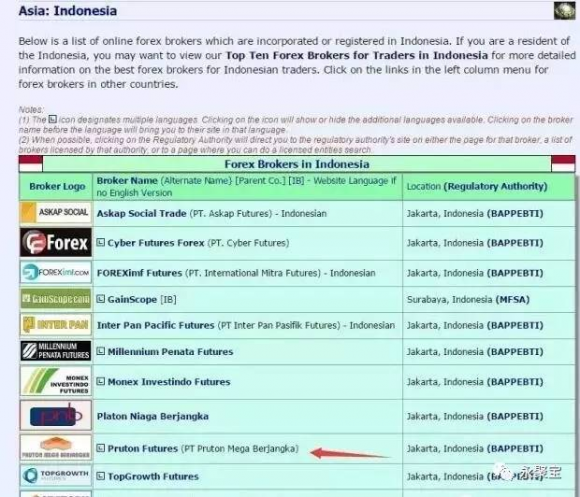
Task: Click the Broker Logo column header
Action: [57, 186]
